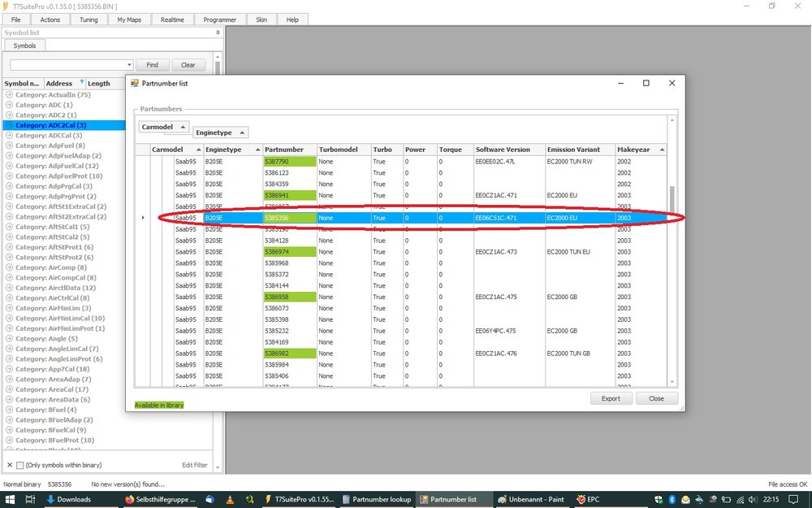The width and height of the screenshot is (812, 508).
Task: Open the My Maps menu
Action: 129,20
